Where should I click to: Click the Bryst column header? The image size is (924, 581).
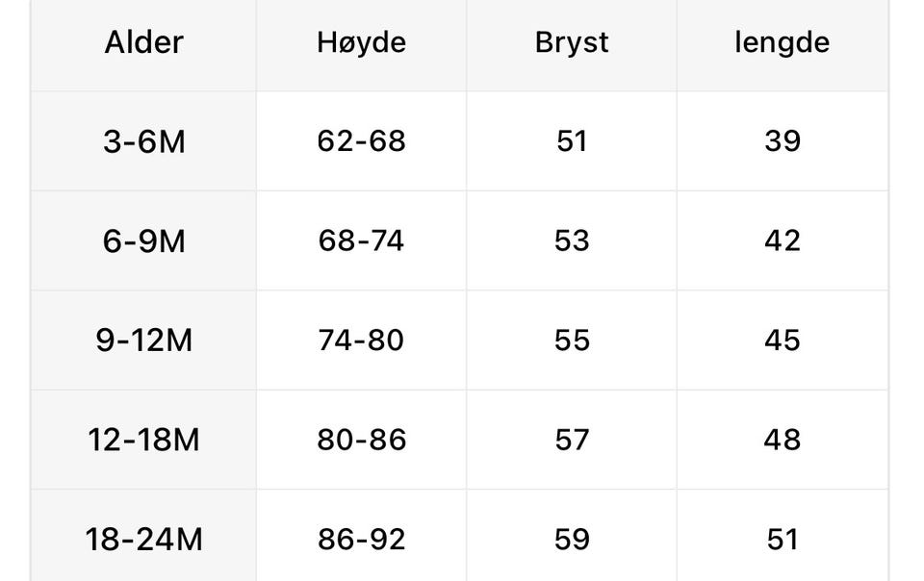572,42
